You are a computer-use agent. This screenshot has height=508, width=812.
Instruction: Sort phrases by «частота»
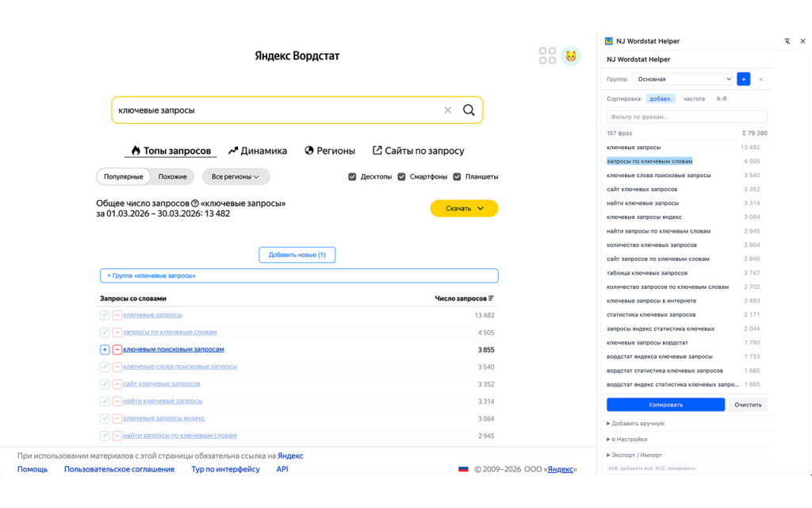click(x=694, y=99)
